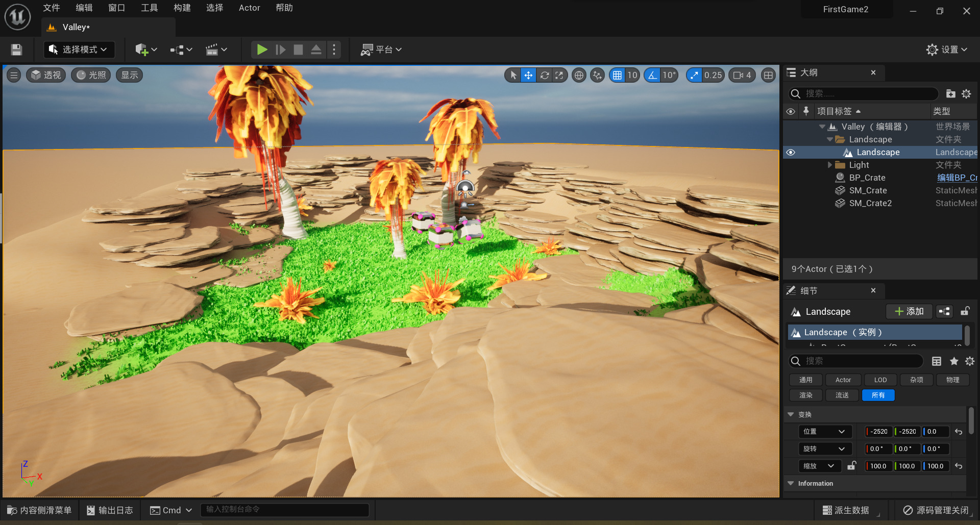The width and height of the screenshot is (980, 525).
Task: Toggle favorites star filter in details
Action: coord(954,361)
